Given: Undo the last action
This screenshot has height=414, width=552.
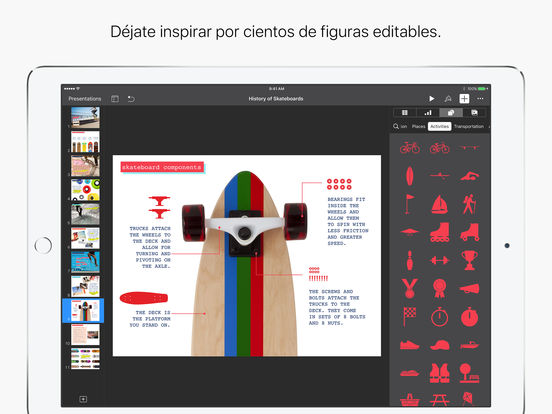Looking at the screenshot, I should coord(131,99).
